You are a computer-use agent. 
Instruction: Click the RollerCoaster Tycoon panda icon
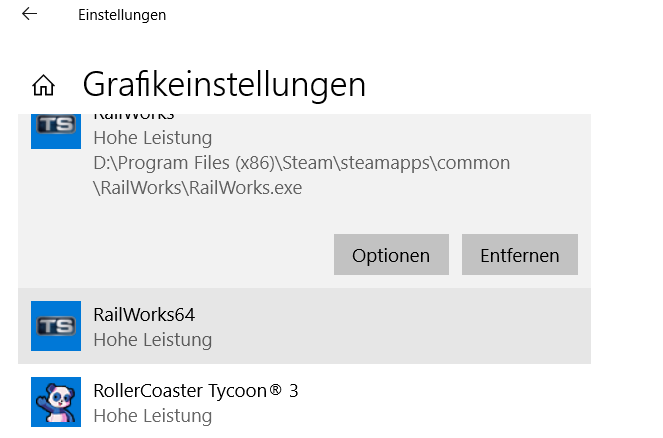[x=56, y=402]
